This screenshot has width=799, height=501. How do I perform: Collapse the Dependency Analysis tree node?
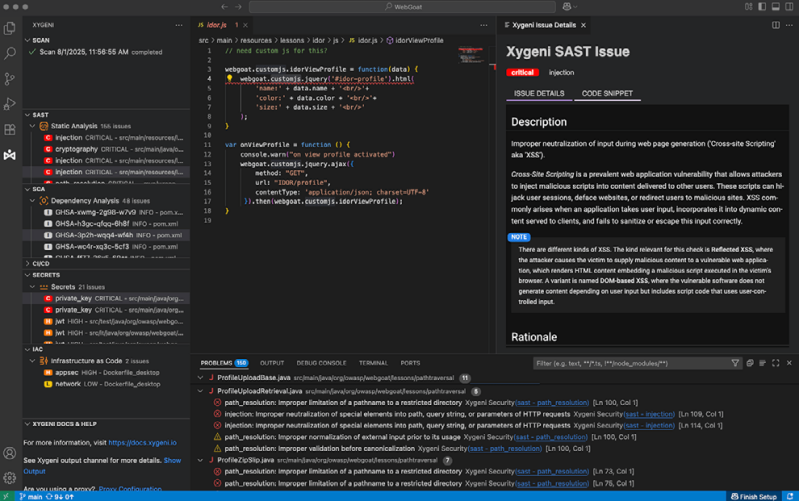tap(33, 201)
